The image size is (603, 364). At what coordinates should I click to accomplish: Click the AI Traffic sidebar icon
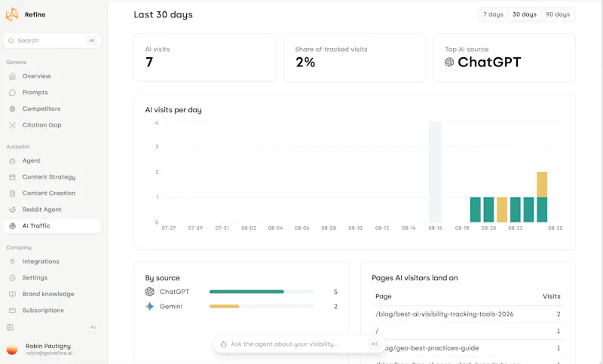(x=12, y=226)
